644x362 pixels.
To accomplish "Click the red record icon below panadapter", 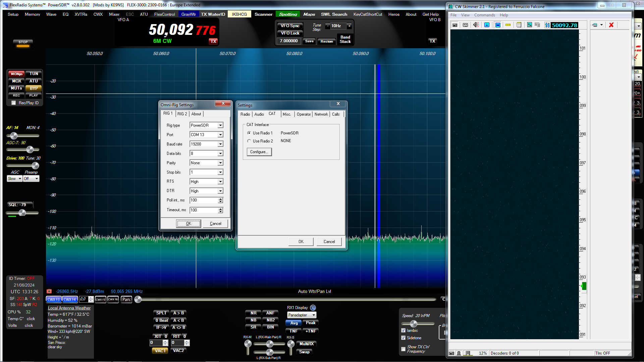I will click(49, 291).
